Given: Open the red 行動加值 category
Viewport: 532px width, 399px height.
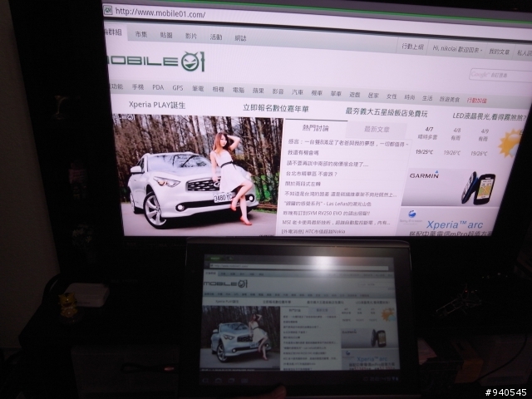Looking at the screenshot, I should click(x=476, y=100).
